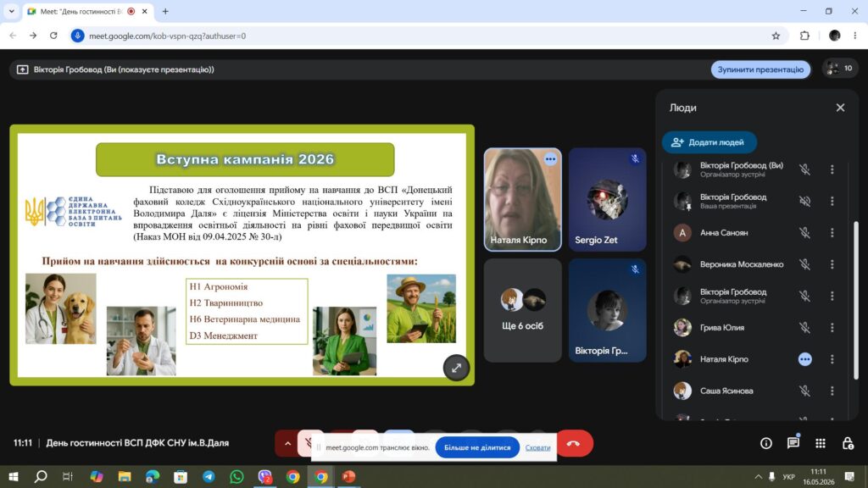Open Chrome profile avatar
Viewport: 868px width, 488px height.
click(834, 36)
